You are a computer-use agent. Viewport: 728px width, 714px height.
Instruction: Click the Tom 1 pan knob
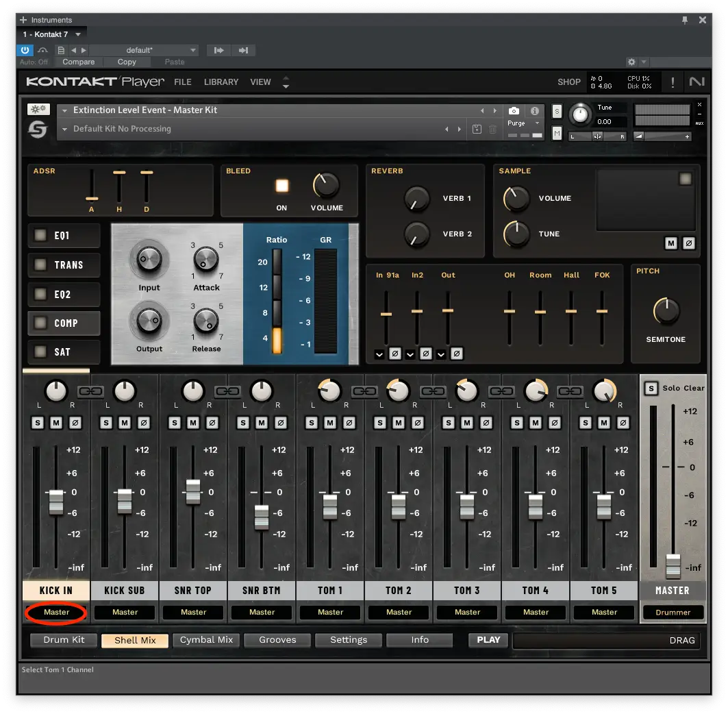330,391
